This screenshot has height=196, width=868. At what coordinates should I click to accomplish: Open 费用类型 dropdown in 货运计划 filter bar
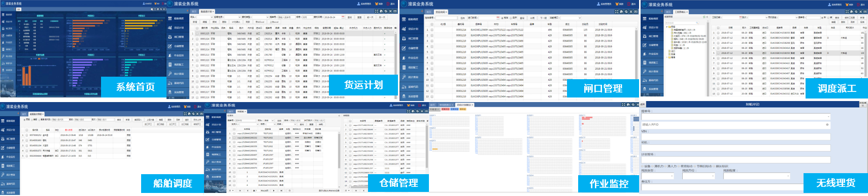pos(260,17)
